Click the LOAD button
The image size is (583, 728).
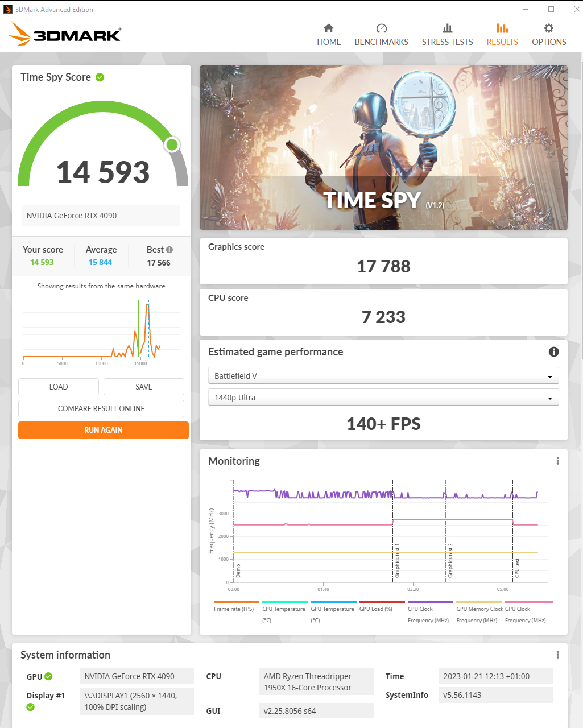point(59,387)
